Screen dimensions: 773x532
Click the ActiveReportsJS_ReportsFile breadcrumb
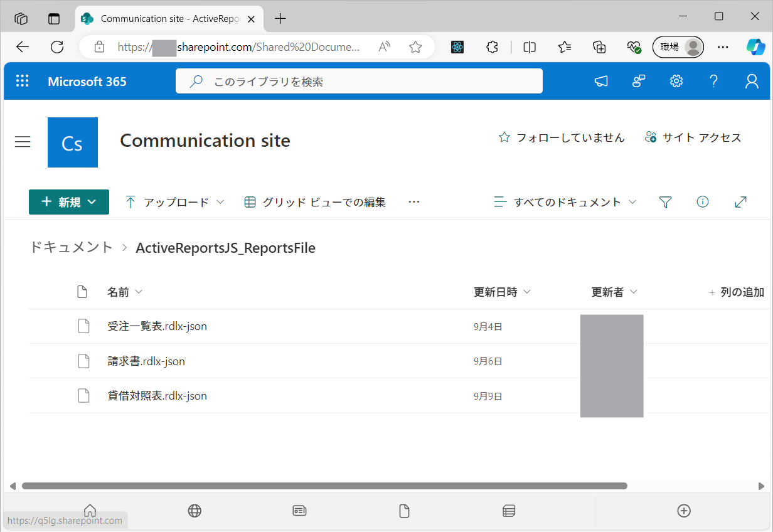[225, 248]
